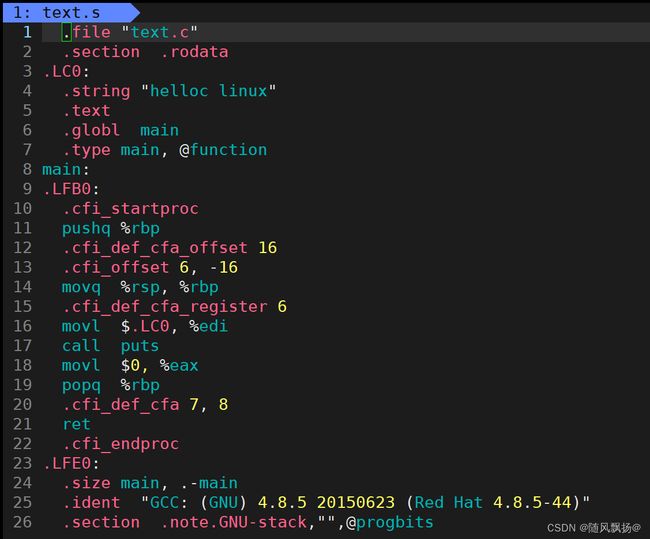Click the .section .rodata line
The height and width of the screenshot is (539, 650).
point(145,52)
